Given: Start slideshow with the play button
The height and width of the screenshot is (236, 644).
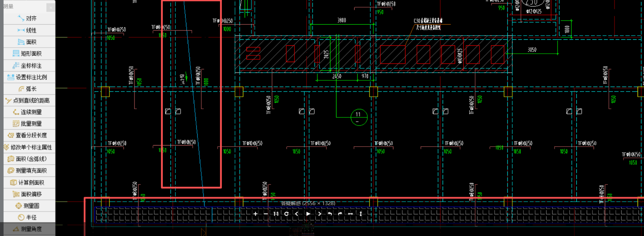Looking at the screenshot, I should (308, 214).
